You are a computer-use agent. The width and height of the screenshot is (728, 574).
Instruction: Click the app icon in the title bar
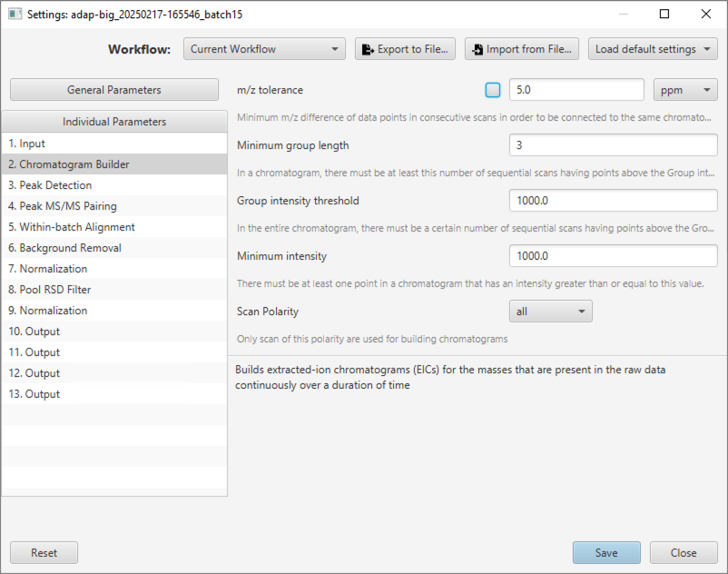15,14
